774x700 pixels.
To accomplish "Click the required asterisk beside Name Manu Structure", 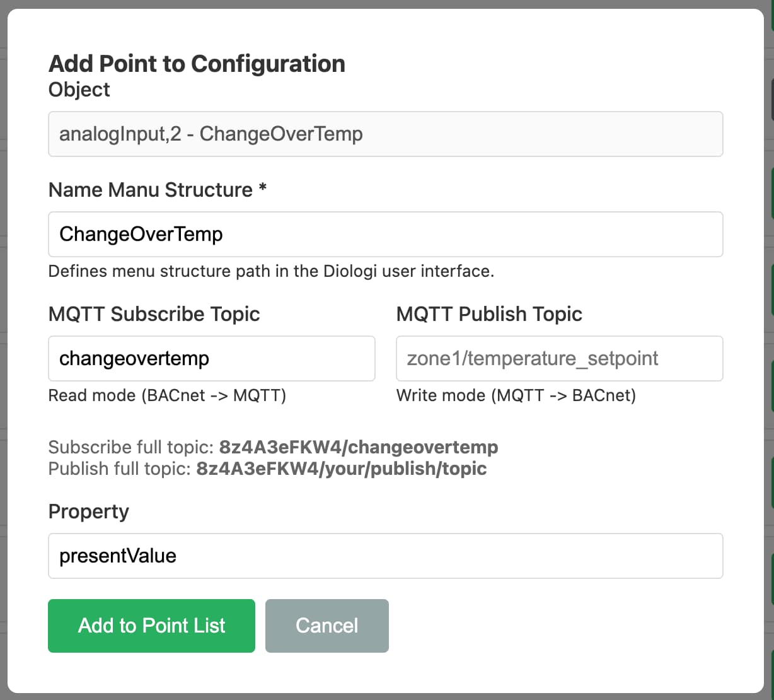I will [x=263, y=188].
